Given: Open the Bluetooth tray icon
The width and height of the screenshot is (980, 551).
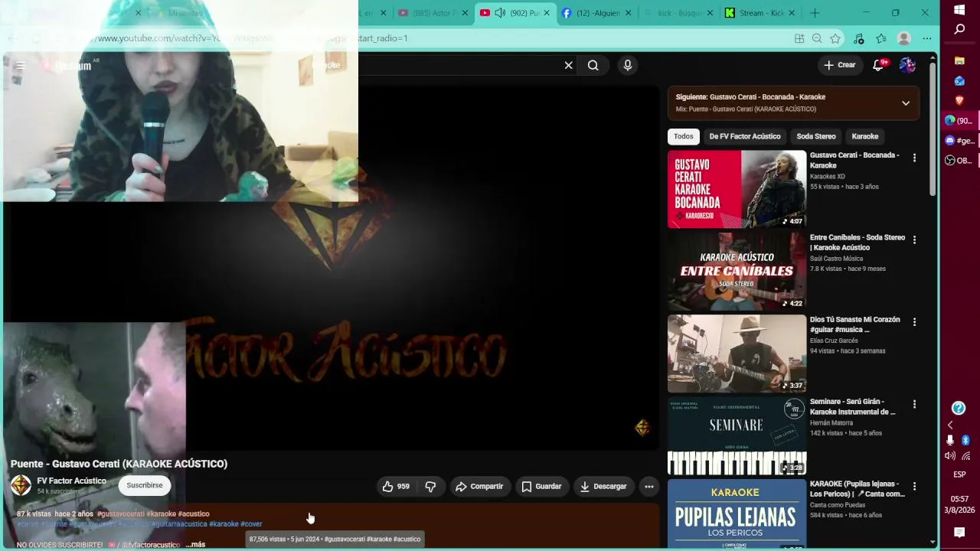Looking at the screenshot, I should click(x=965, y=440).
